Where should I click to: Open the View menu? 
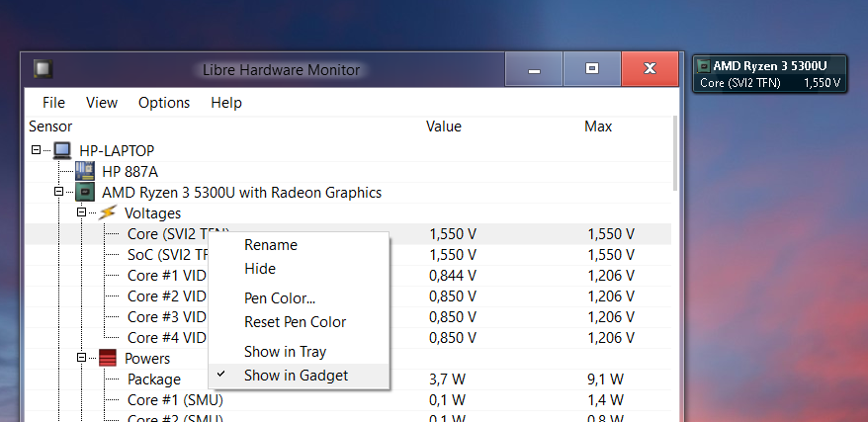pos(102,103)
